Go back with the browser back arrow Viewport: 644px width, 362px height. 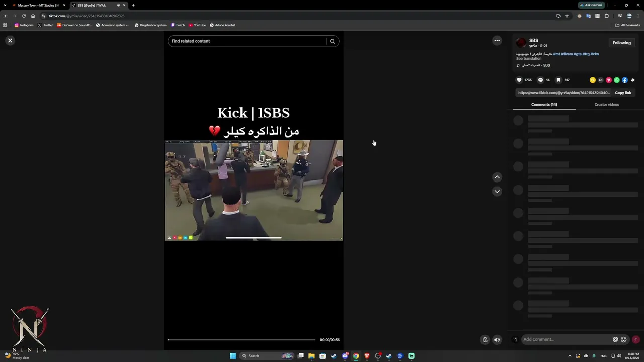pos(6,16)
